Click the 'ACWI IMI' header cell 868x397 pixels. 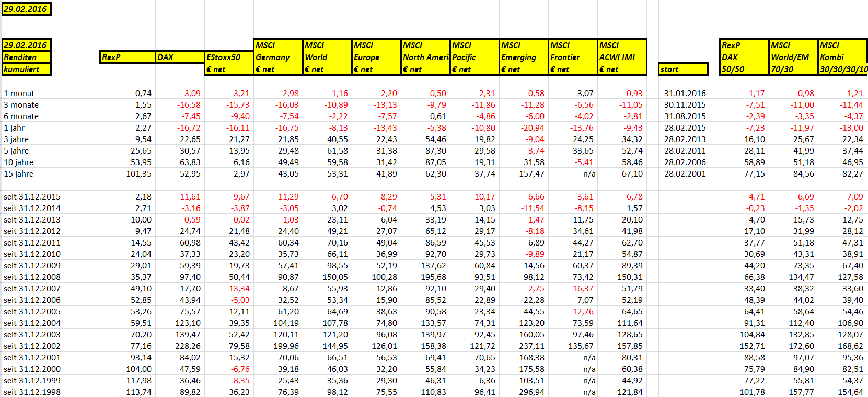(622, 57)
